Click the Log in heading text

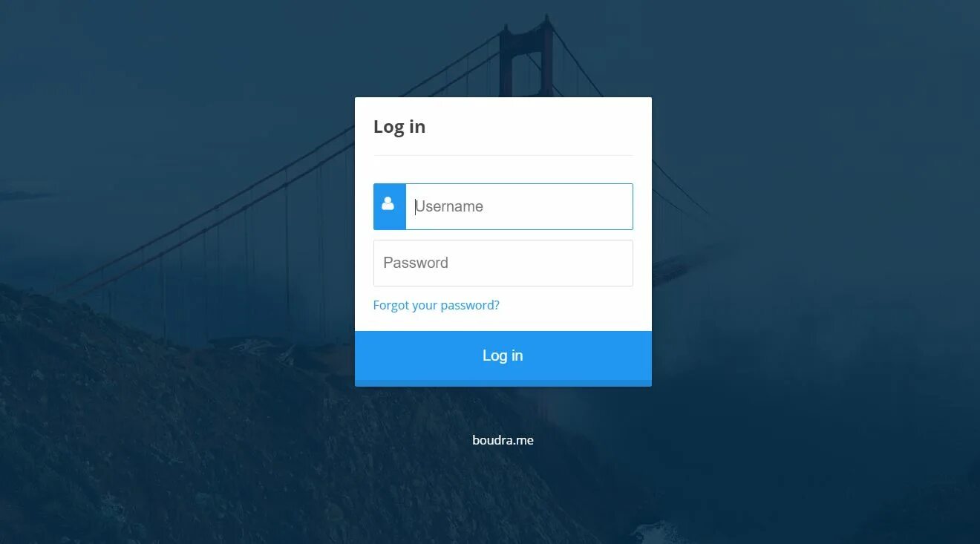399,127
